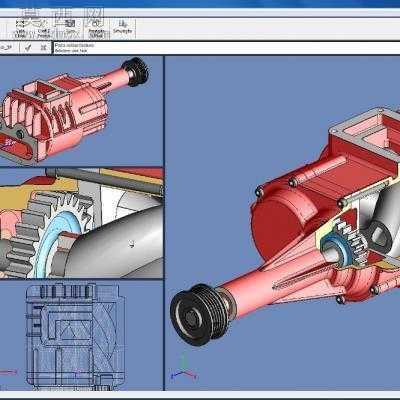400x400 pixels.
Task: Click the fourth toolbar button left of chart button
Action: (96, 28)
